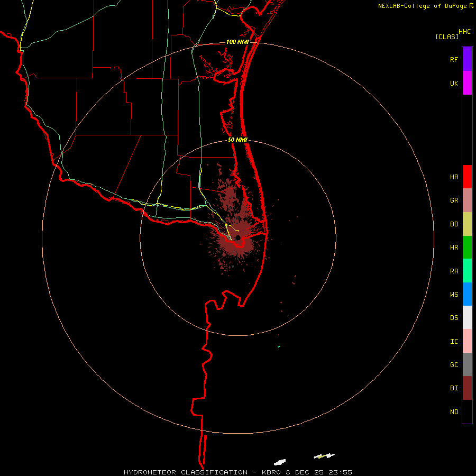
Task: Select the BD yellow legend swatch
Action: (x=467, y=224)
